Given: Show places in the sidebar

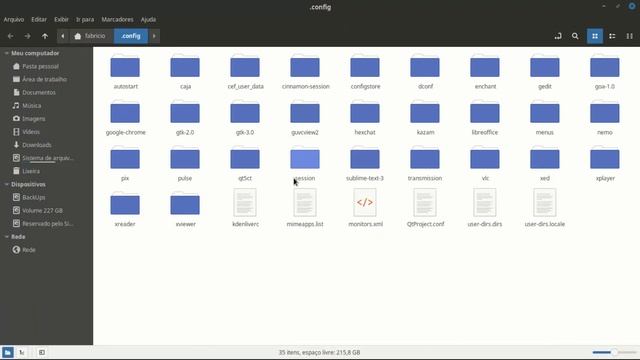Looking at the screenshot, I should click(x=7, y=352).
